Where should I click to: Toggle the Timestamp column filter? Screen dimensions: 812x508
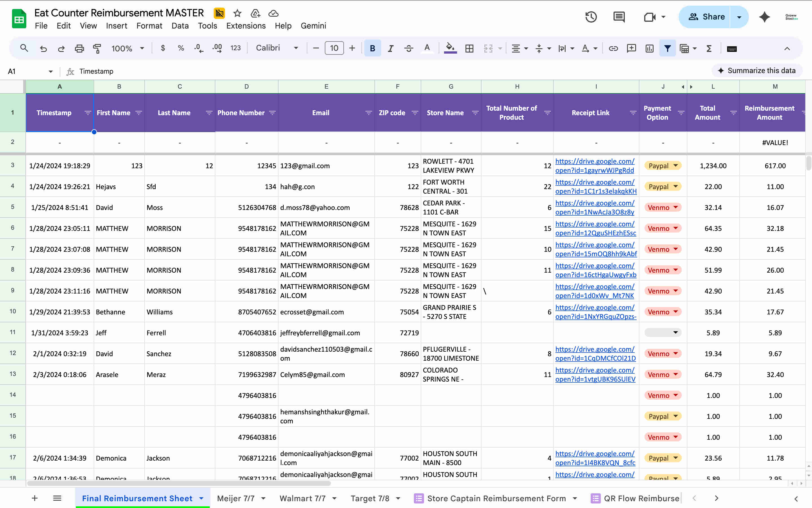tap(88, 113)
